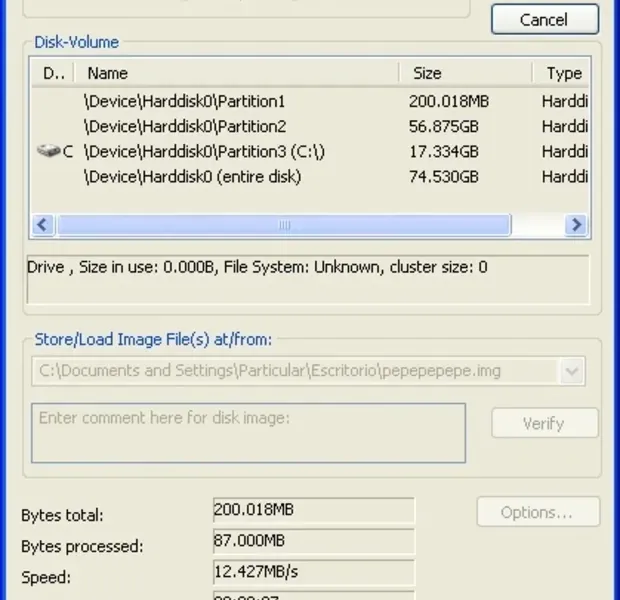Click the 200.018MB Bytes total field
The width and height of the screenshot is (620, 600).
click(x=314, y=510)
